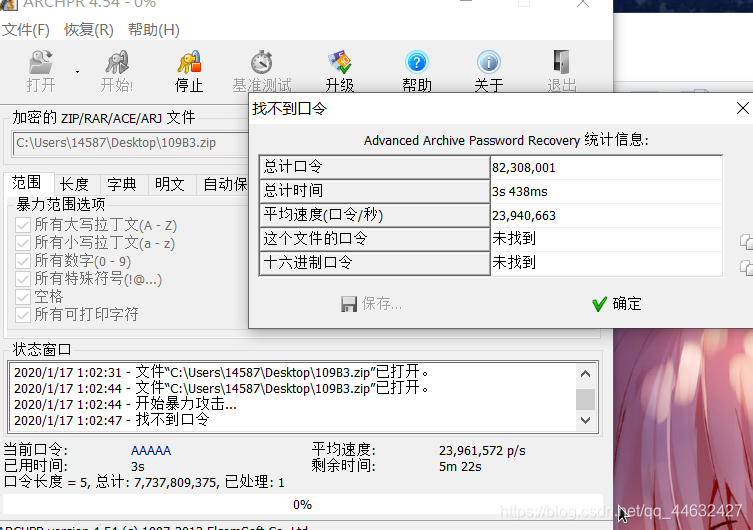Toggle the 空格 checkbox
The image size is (753, 530).
coord(23,297)
